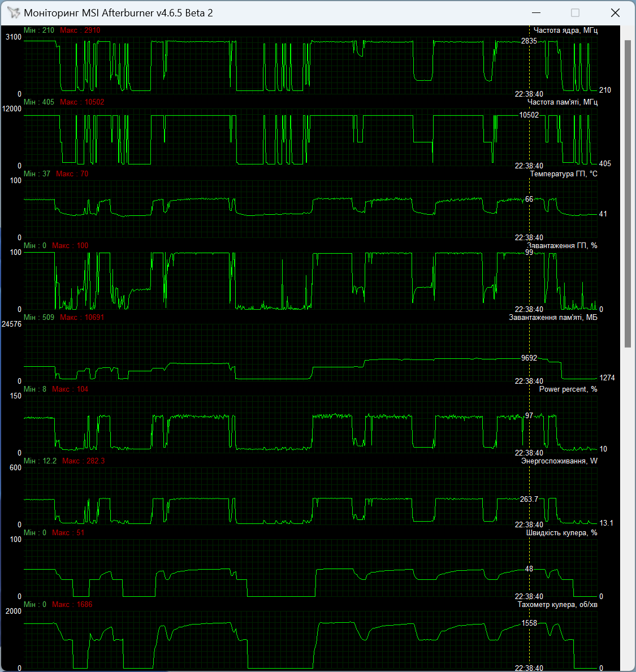Click the 'Завантаження пам'яті, МБ' graph label

click(553, 318)
